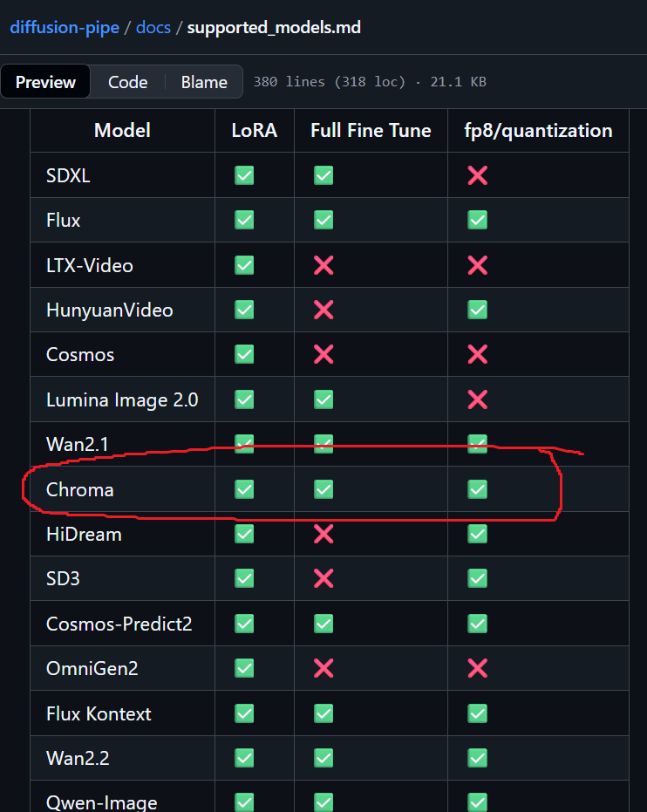Image resolution: width=647 pixels, height=812 pixels.
Task: Click HiDream Full Fine Tune red X
Action: tap(323, 534)
